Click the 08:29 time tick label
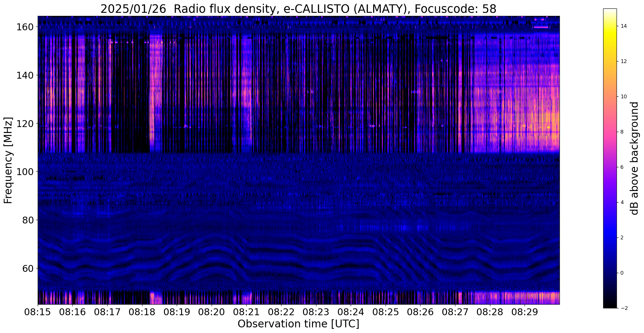 [525, 312]
